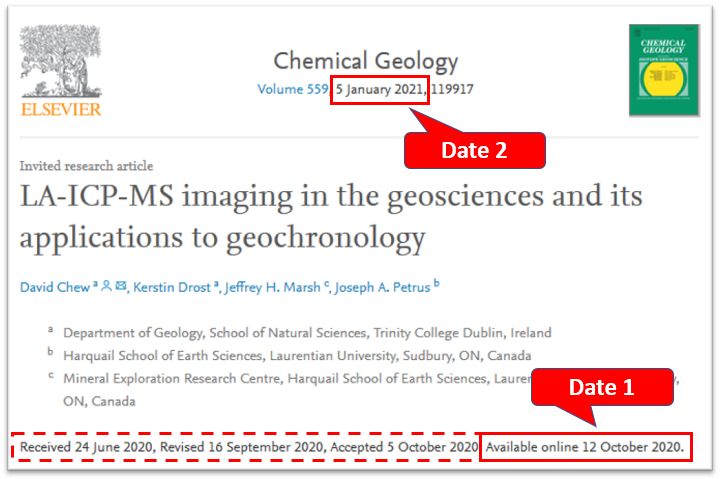Viewport: 722px width, 479px height.
Task: Click the author profile icon beside David Chew
Action: click(x=106, y=287)
